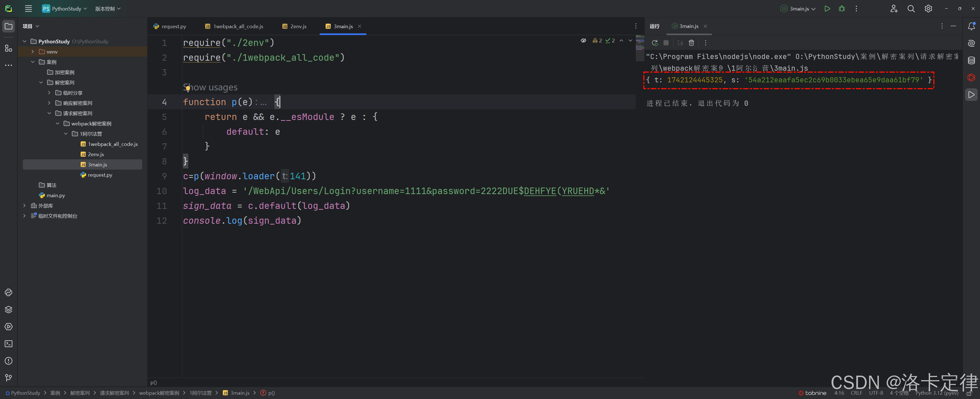Rerun 3main.js in the Run panel
The height and width of the screenshot is (399, 980).
pos(655,43)
